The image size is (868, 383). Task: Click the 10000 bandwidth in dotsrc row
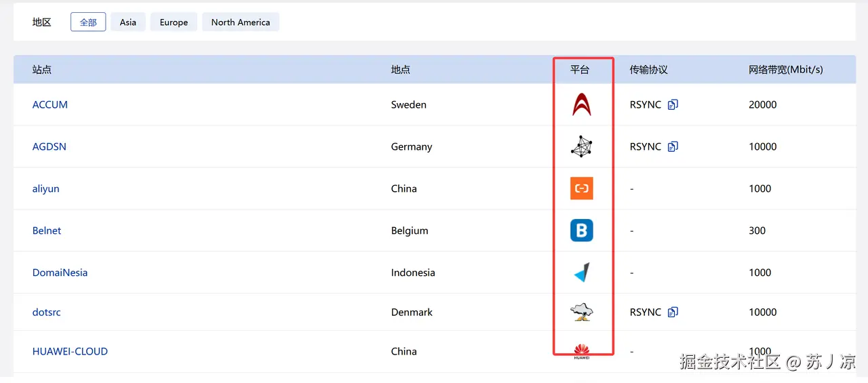tap(763, 312)
